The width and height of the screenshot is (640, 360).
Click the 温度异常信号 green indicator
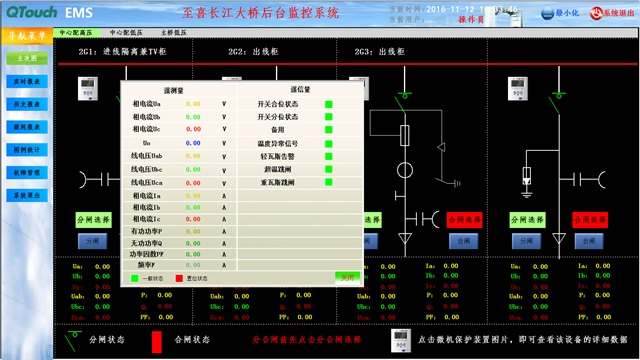point(329,144)
